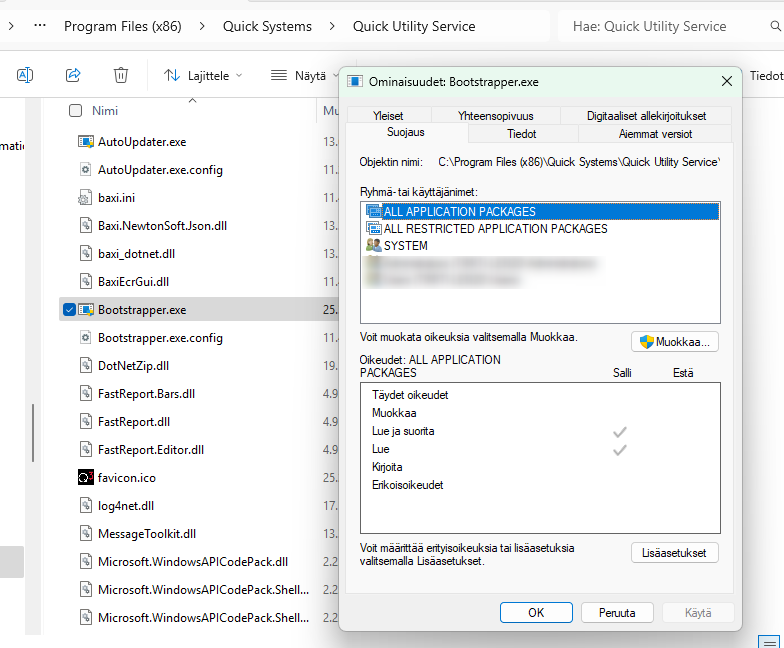The width and height of the screenshot is (784, 648).
Task: Confirm with the OK button
Action: 536,612
